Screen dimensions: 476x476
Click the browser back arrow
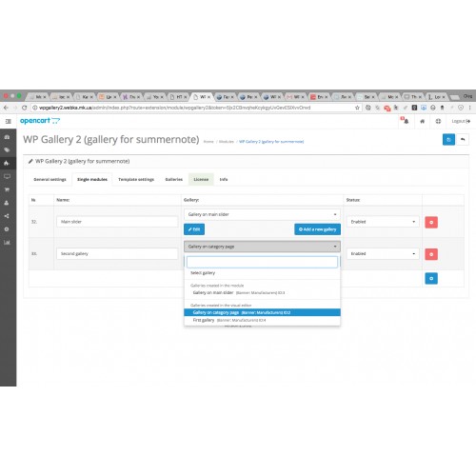click(x=6, y=108)
